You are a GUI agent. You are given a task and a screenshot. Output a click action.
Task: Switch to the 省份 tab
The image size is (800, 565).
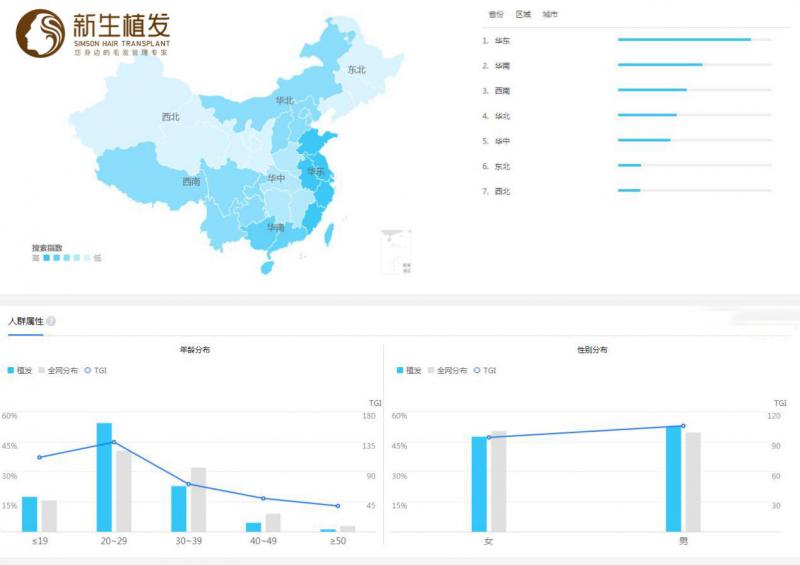coord(495,14)
